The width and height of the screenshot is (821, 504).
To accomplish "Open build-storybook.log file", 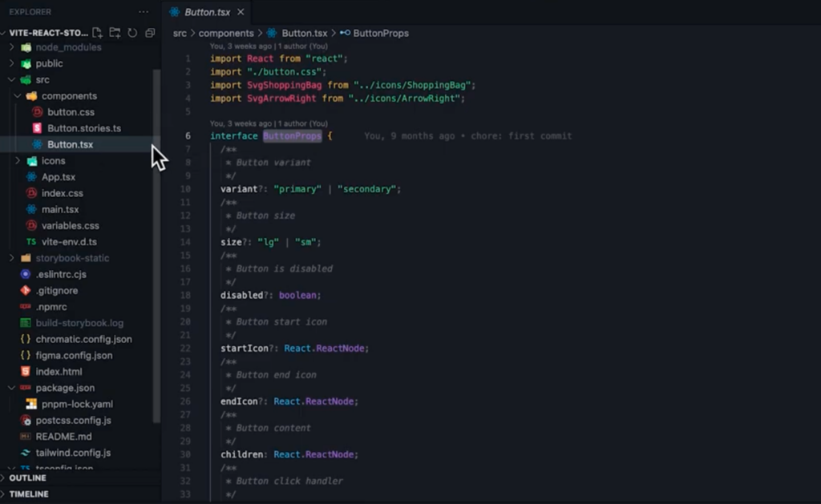I will point(79,323).
